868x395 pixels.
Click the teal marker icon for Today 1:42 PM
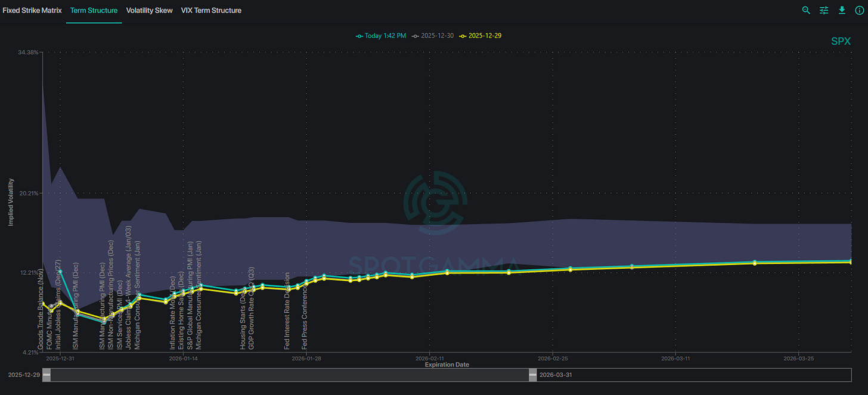tap(359, 36)
